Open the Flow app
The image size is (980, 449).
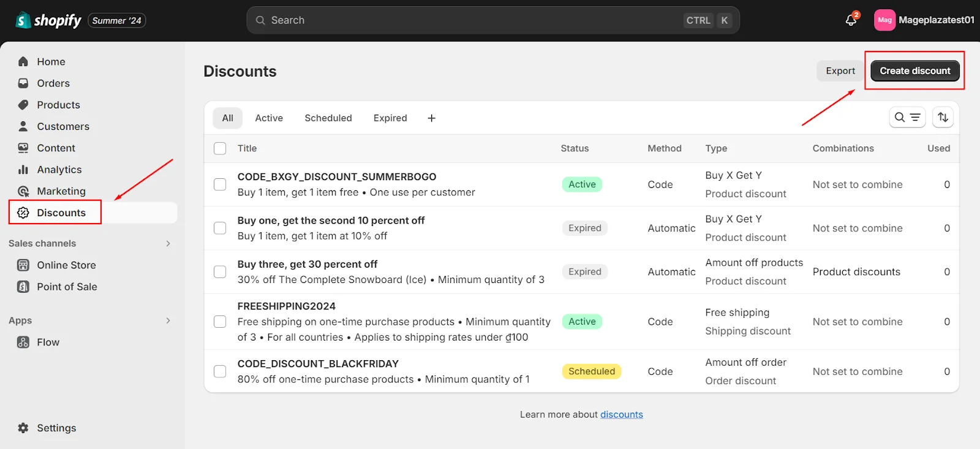48,342
